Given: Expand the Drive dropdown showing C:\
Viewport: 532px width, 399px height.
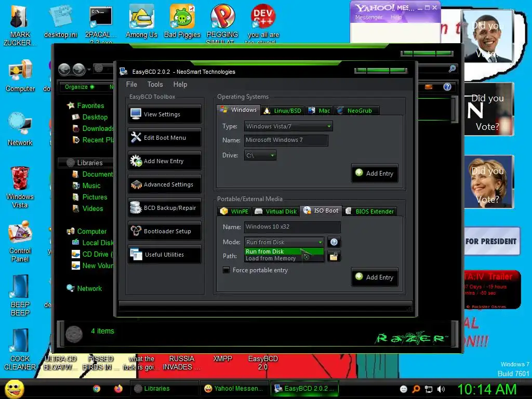Looking at the screenshot, I should click(x=260, y=155).
